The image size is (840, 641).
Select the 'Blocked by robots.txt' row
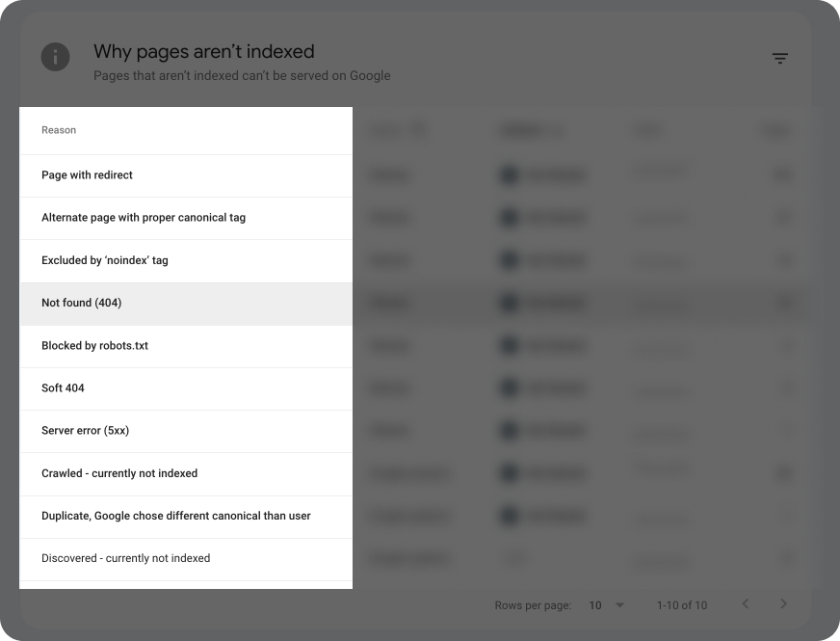pyautogui.click(x=186, y=346)
